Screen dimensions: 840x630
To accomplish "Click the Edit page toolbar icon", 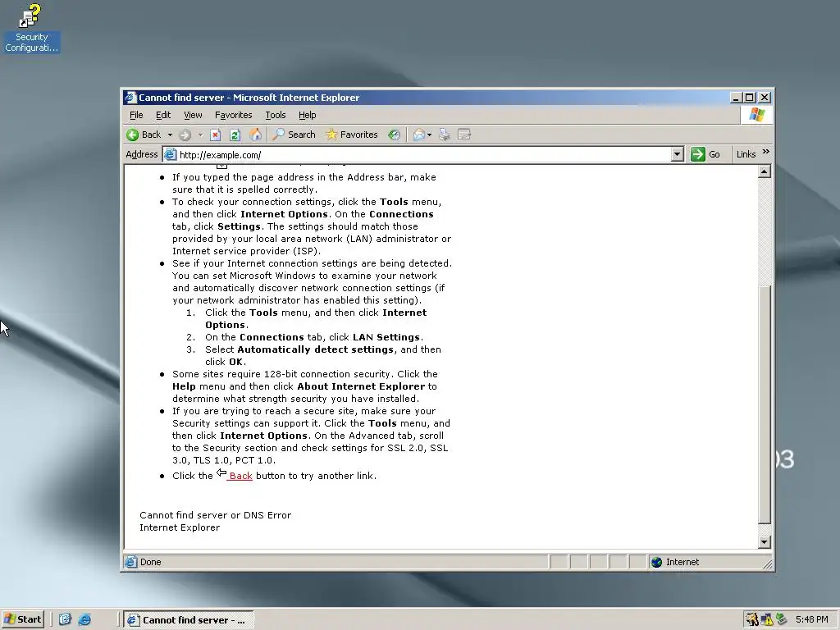I will 464,135.
